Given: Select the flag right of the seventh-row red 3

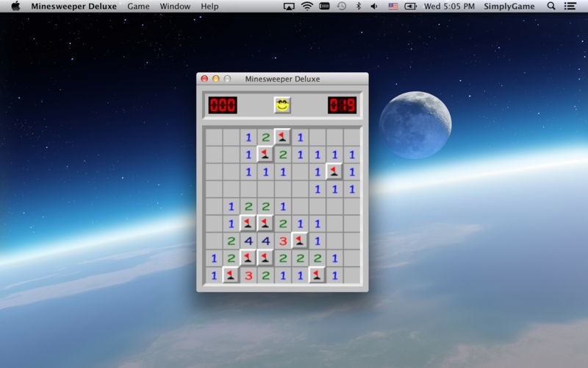Looking at the screenshot, I should pyautogui.click(x=300, y=240).
